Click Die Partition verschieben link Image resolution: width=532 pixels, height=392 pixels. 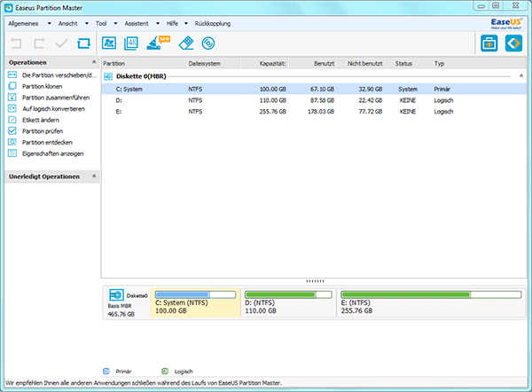59,75
